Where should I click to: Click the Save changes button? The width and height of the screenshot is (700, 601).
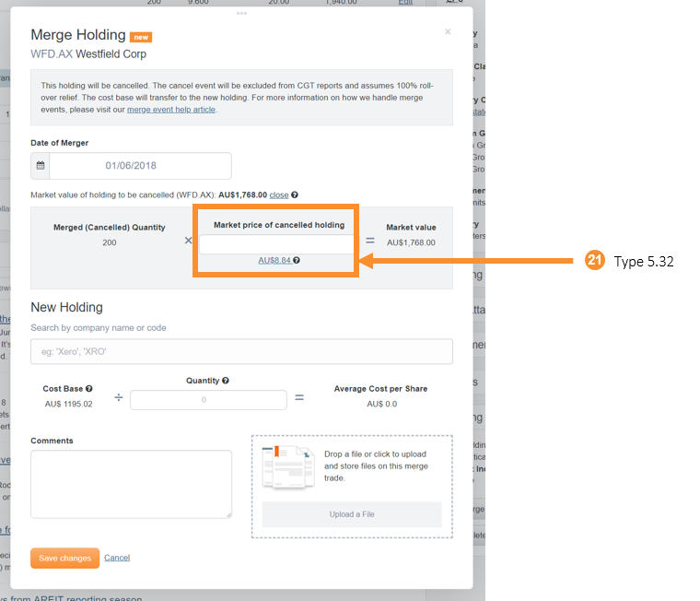tap(65, 558)
